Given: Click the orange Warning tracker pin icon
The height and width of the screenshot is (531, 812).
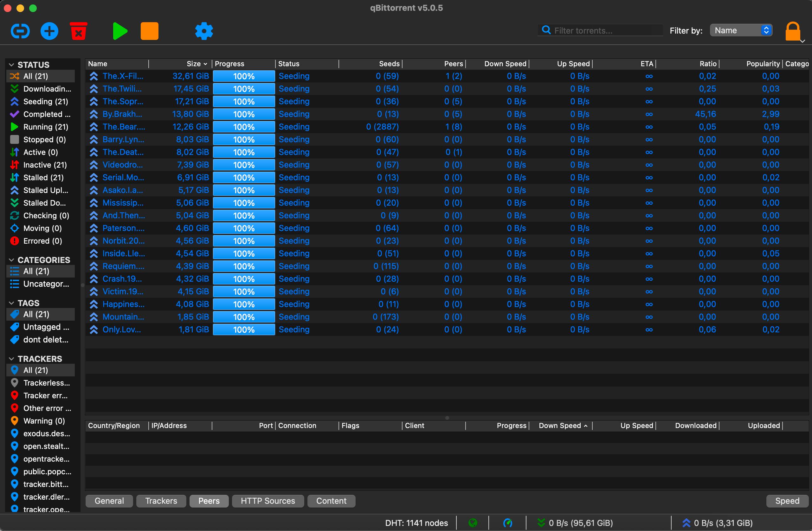Looking at the screenshot, I should point(15,420).
